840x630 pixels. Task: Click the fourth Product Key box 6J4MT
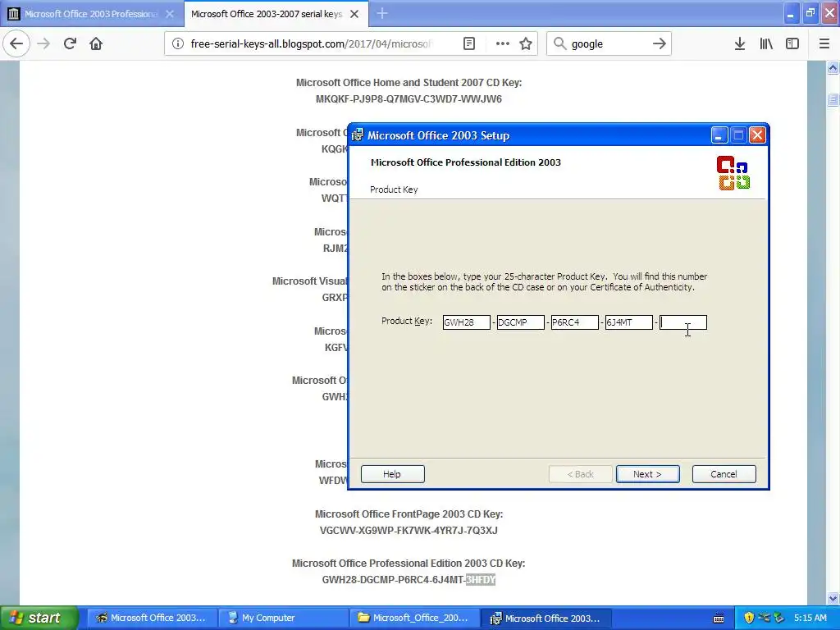(x=628, y=322)
